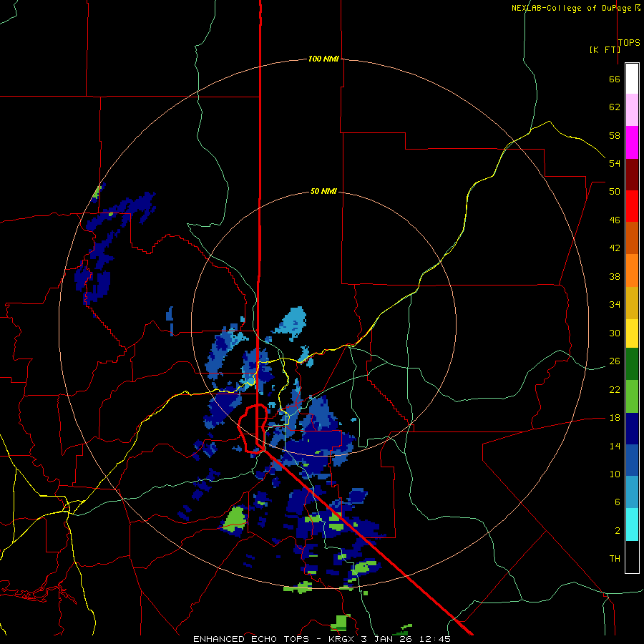The height and width of the screenshot is (644, 644).
Task: Click the orange 42 kft legend swatch
Action: coord(632,270)
